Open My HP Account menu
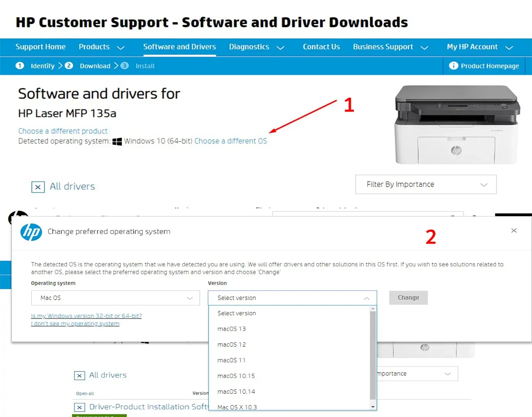 (472, 47)
